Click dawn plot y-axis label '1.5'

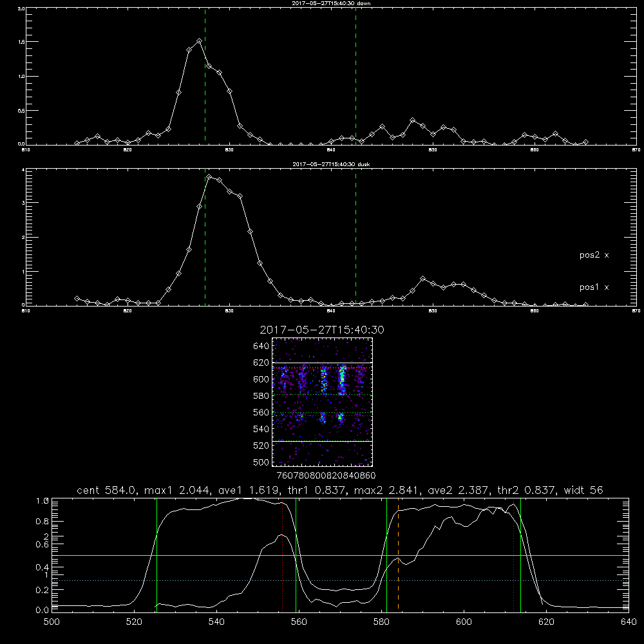click(21, 42)
